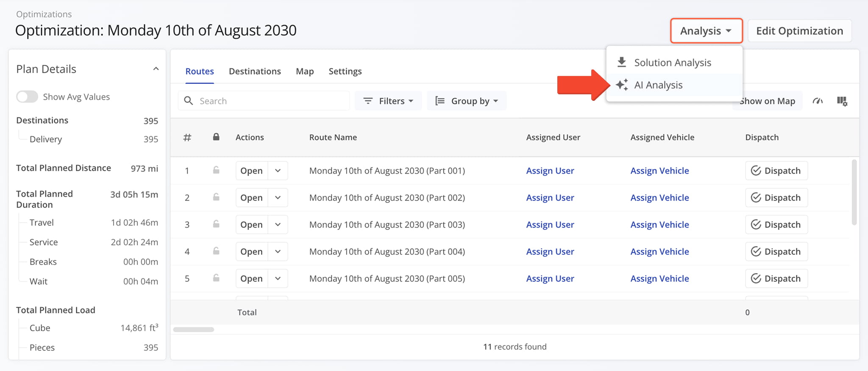This screenshot has width=868, height=371.
Task: Expand actions arrow for Part 003 route
Action: pos(278,224)
